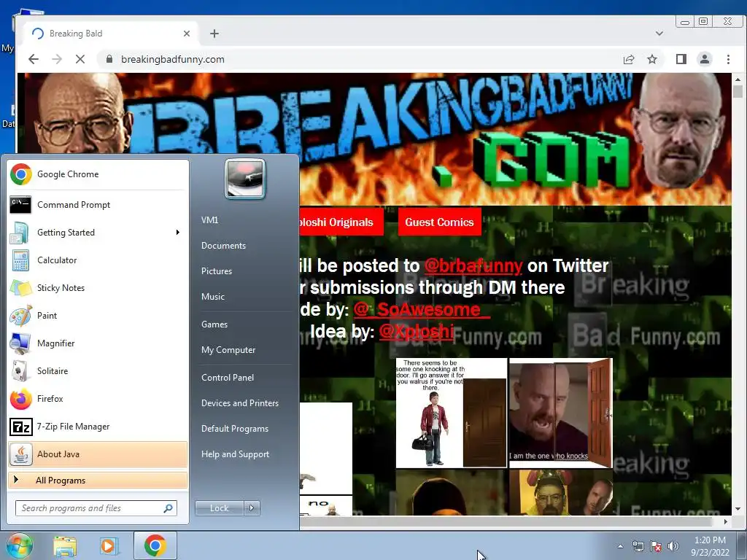This screenshot has height=560, width=747.
Task: Click Guest Comics button
Action: pos(439,222)
